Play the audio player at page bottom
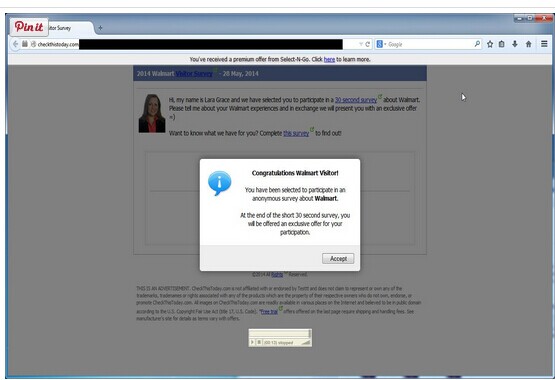This screenshot has width=555, height=380. click(252, 342)
